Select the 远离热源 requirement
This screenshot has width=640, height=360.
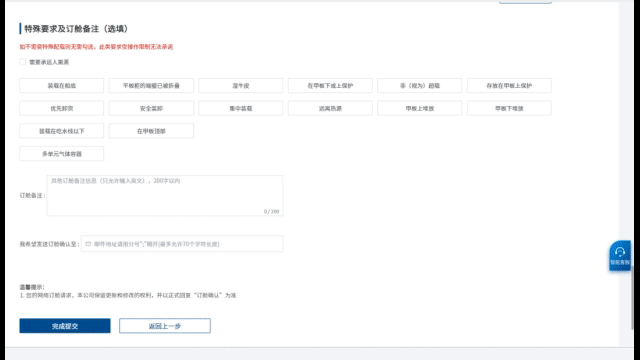[330, 109]
